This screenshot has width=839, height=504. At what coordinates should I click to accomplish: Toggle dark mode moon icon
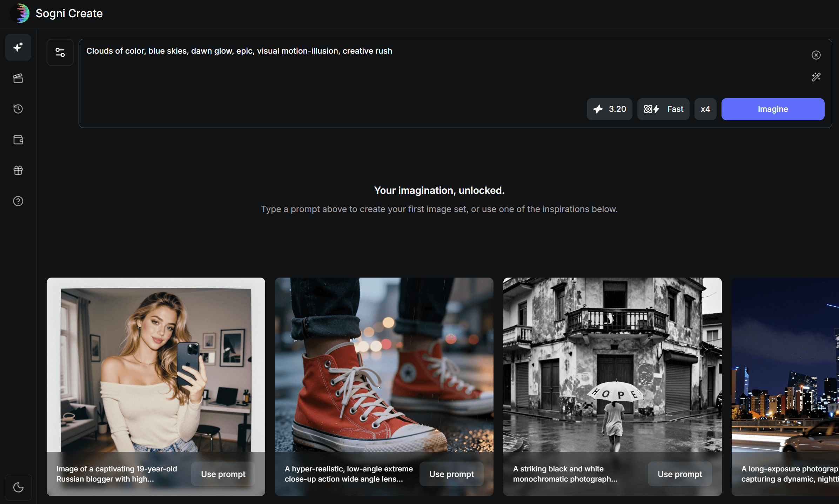coord(18,487)
